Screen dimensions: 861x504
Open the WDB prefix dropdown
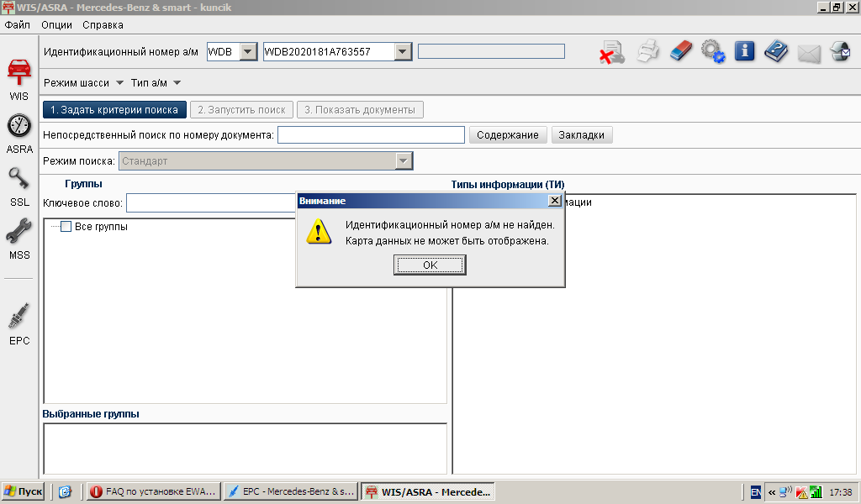pos(248,51)
